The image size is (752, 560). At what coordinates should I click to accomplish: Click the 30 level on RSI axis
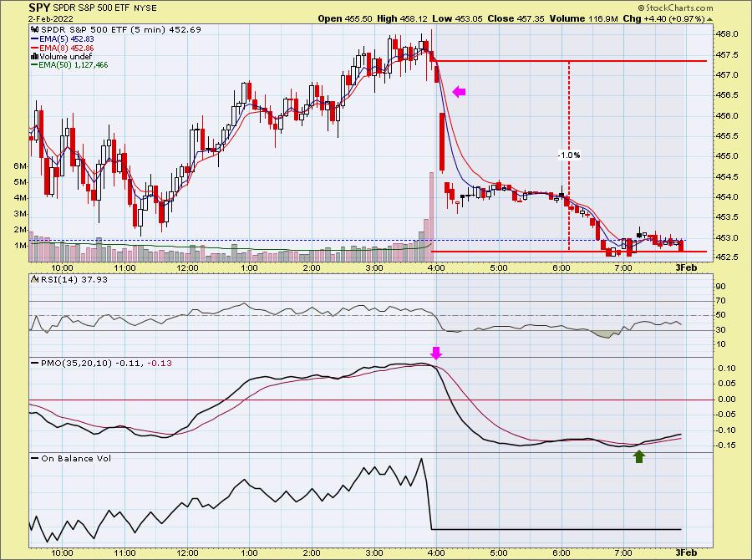point(721,329)
